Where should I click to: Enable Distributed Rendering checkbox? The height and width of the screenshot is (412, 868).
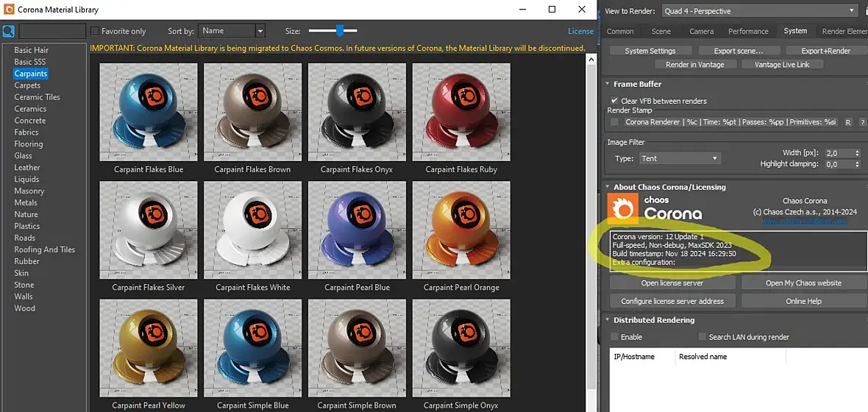tap(614, 337)
